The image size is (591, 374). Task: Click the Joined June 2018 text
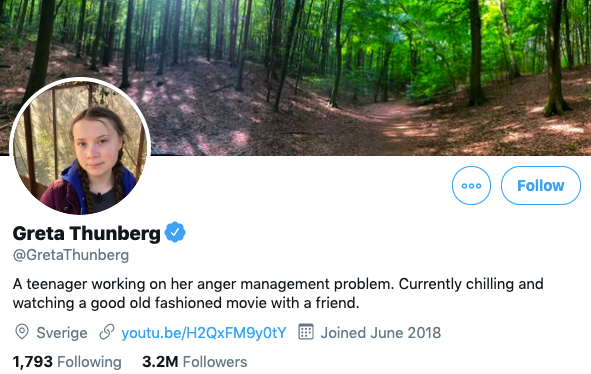pos(381,333)
